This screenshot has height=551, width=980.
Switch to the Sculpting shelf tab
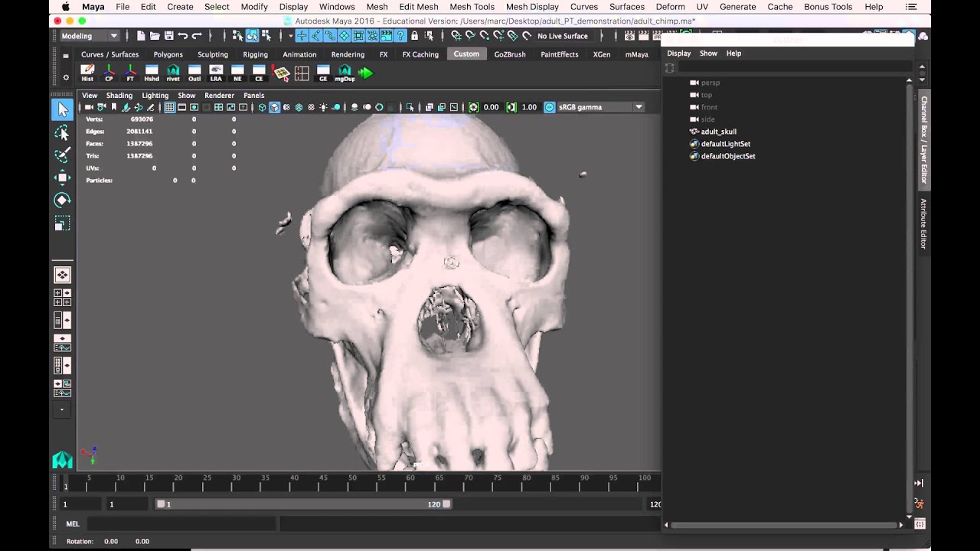[x=213, y=55]
